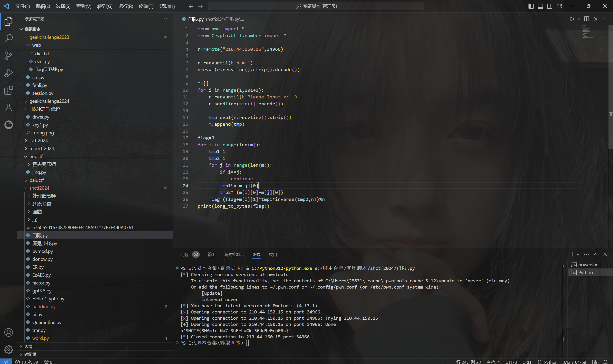613x364 pixels.
Task: Open the Source Control view icon
Action: pos(9,56)
